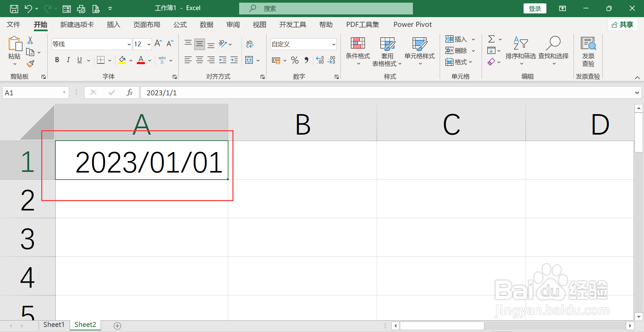This screenshot has width=644, height=332.
Task: Toggle Italic formatting
Action: (x=68, y=60)
